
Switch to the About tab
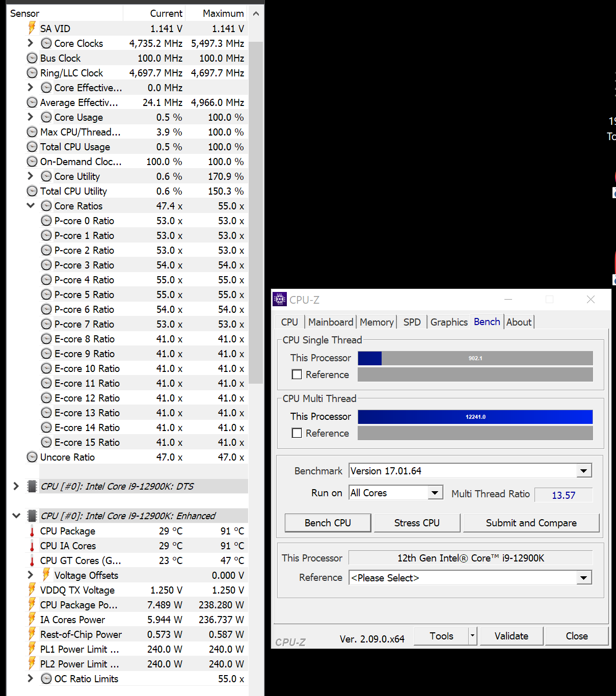pyautogui.click(x=519, y=322)
